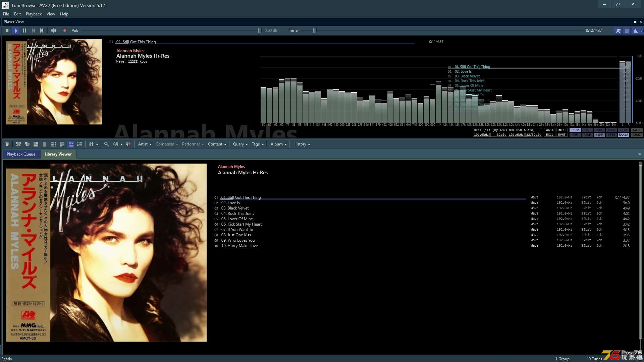
Task: Select the four-tile grid view icon
Action: (x=36, y=144)
